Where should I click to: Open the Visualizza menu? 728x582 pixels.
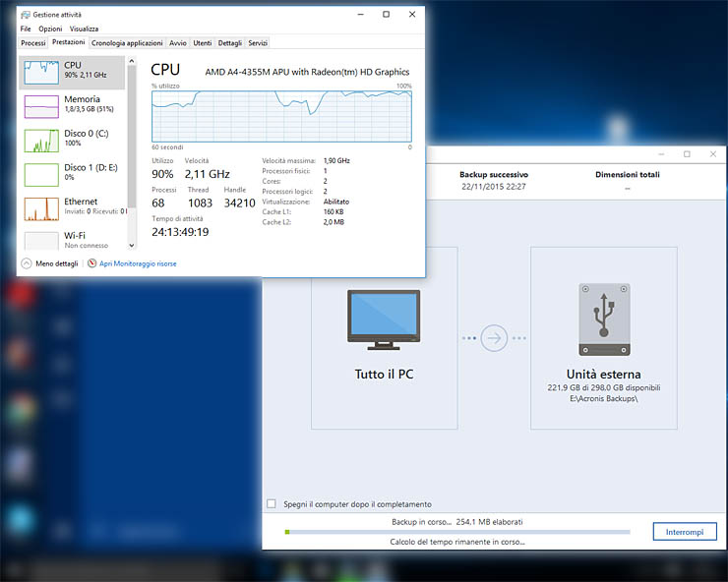pyautogui.click(x=84, y=29)
